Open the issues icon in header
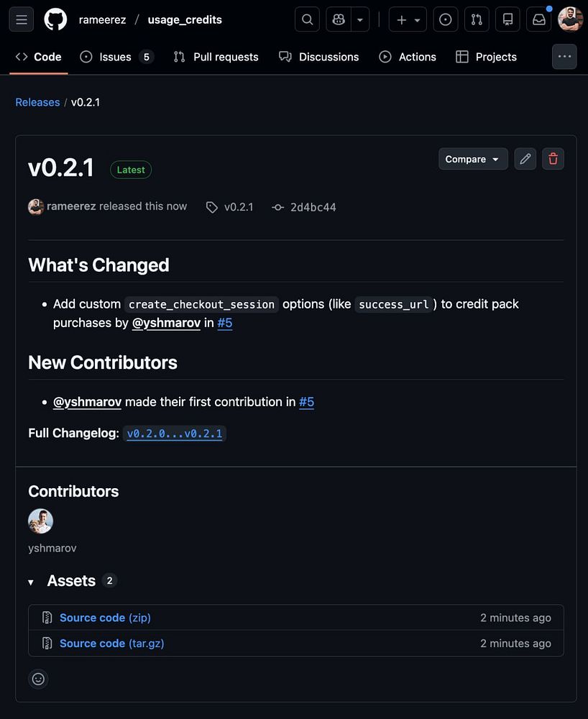Viewport: 588px width, 719px height. point(446,20)
